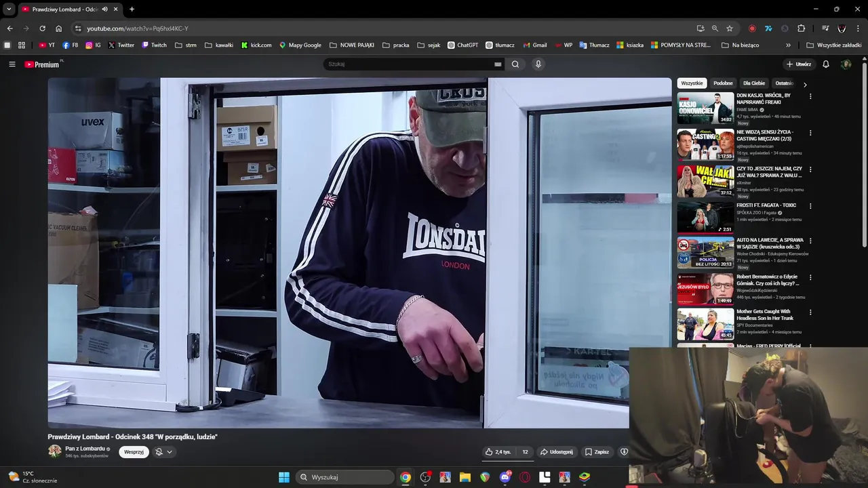This screenshot has height=488, width=868.
Task: Open options menu for Robert Bernatowicz video
Action: coord(810,277)
